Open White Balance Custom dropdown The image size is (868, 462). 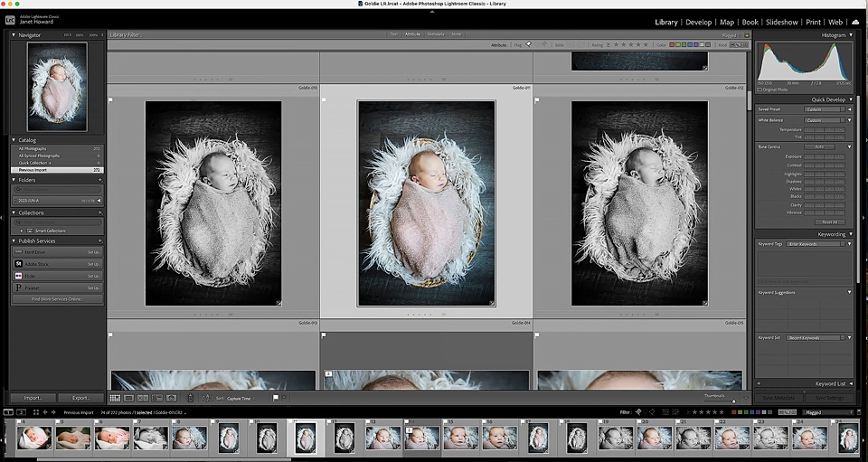click(x=825, y=120)
